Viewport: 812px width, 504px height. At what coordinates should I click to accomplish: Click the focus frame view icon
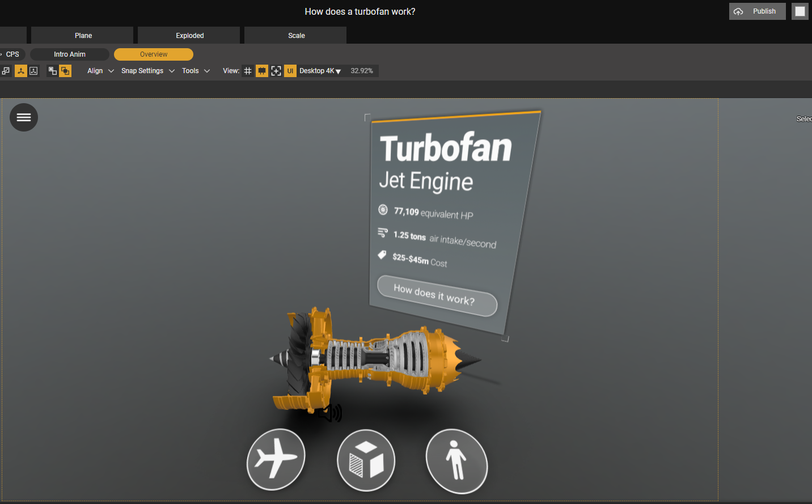click(x=276, y=71)
